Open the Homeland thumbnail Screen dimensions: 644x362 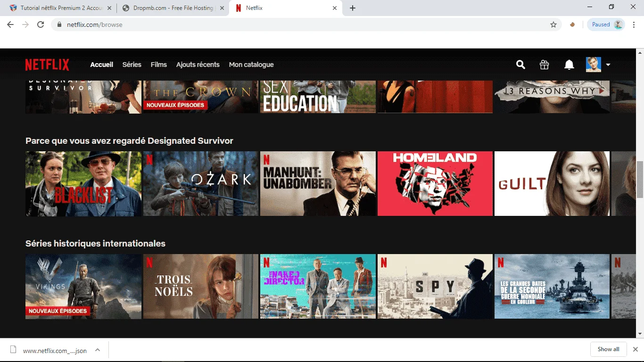[x=435, y=184]
